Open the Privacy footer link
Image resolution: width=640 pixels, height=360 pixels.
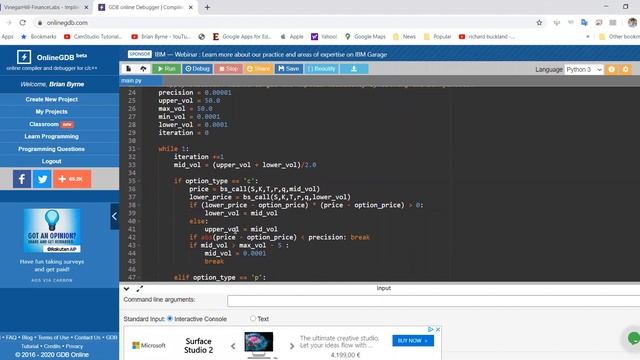click(74, 346)
